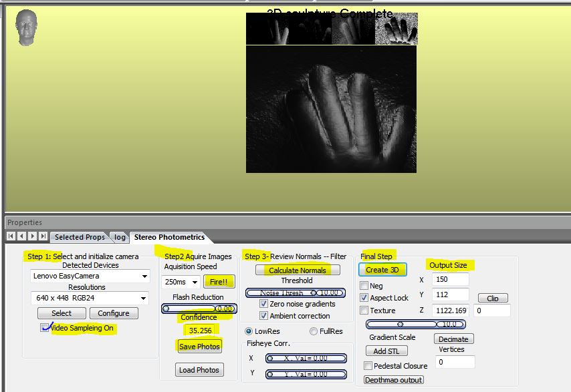571x392 pixels.
Task: Click the Calculate Normals button
Action: pyautogui.click(x=298, y=270)
